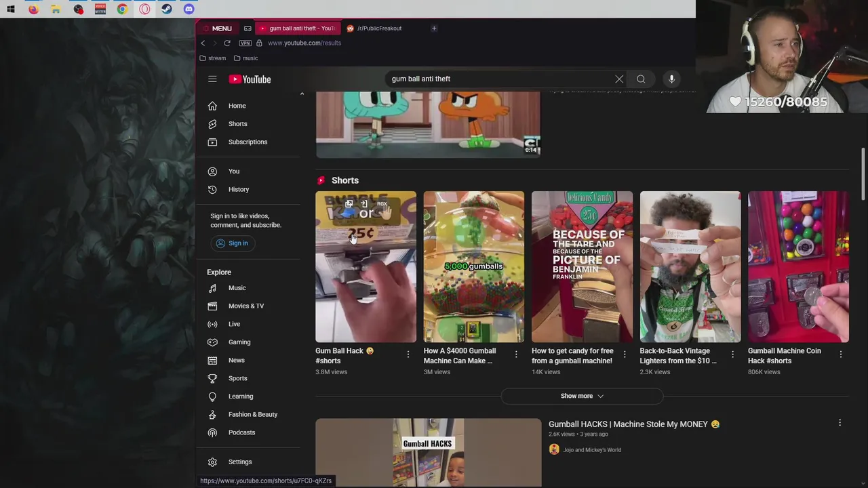Open Discord from the taskbar
The height and width of the screenshot is (488, 868).
click(x=189, y=9)
